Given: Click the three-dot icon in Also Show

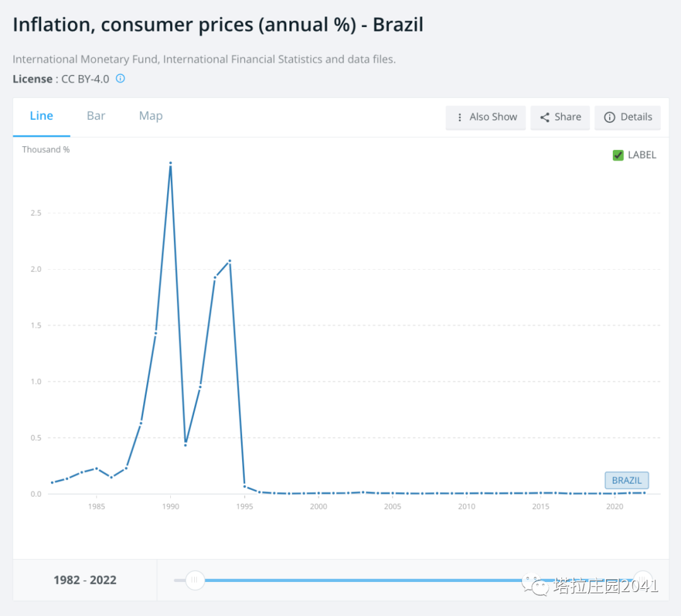Looking at the screenshot, I should point(460,117).
